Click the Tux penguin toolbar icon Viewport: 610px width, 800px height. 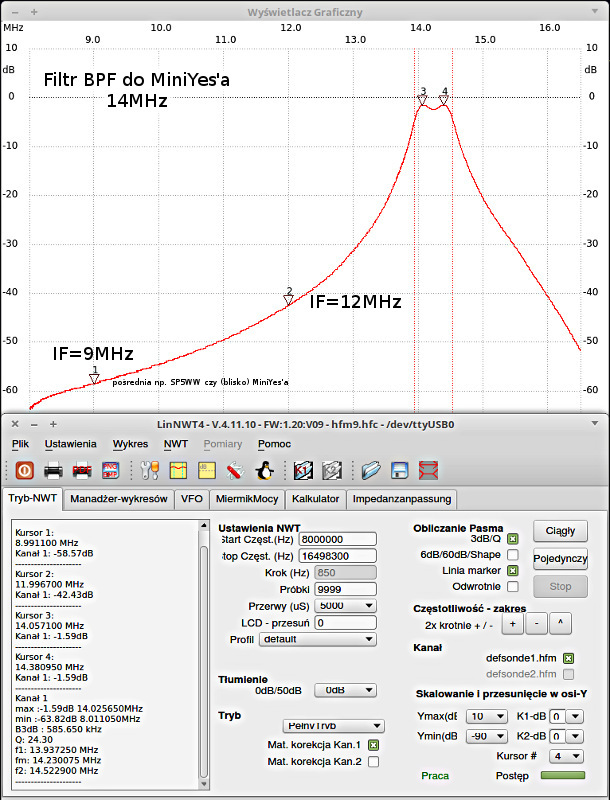(265, 469)
